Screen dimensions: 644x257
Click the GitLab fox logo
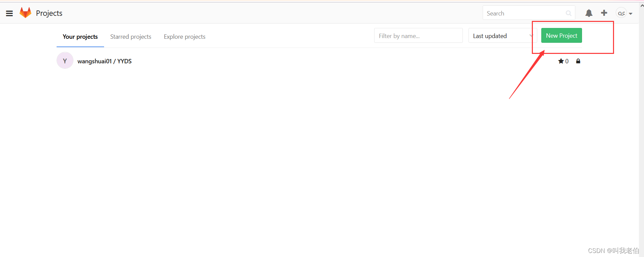click(25, 13)
